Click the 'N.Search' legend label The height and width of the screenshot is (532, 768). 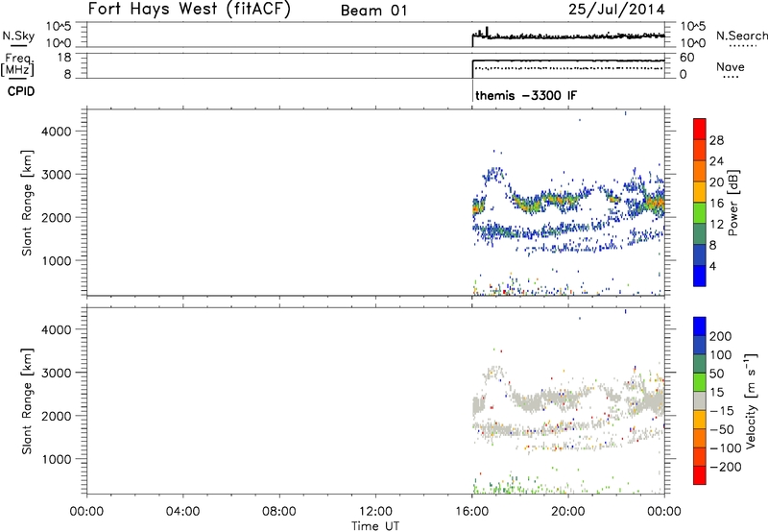click(741, 36)
